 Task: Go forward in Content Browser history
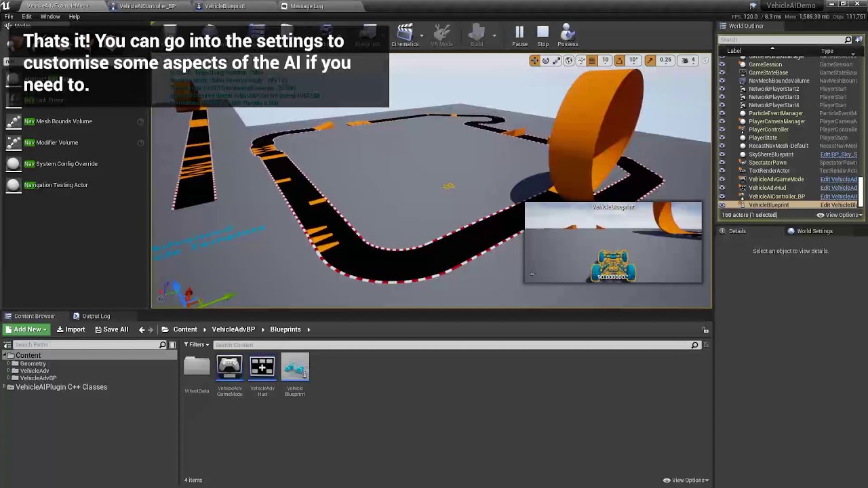click(151, 329)
